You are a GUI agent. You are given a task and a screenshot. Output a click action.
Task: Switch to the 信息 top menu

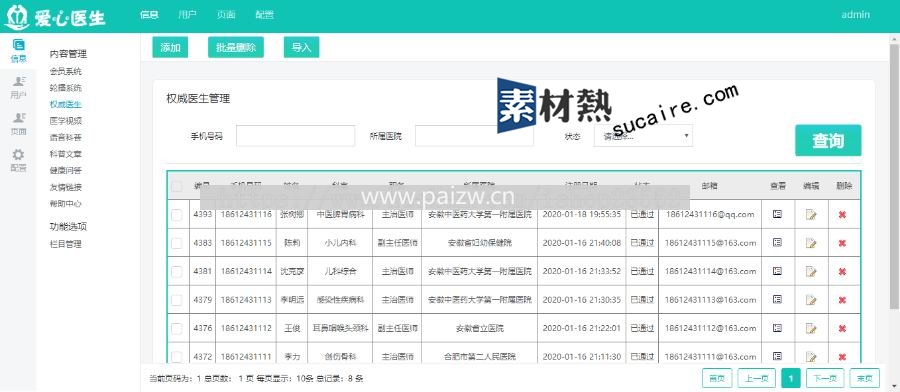point(149,15)
